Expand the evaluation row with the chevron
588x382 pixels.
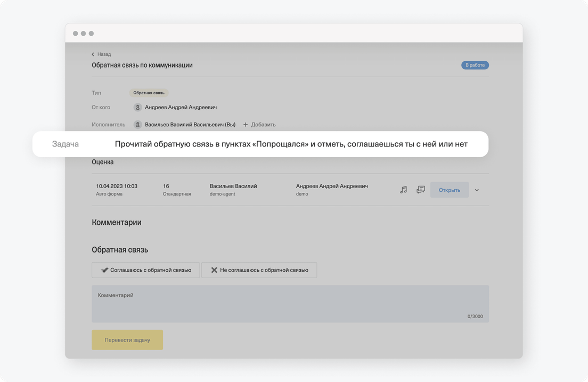pos(477,190)
